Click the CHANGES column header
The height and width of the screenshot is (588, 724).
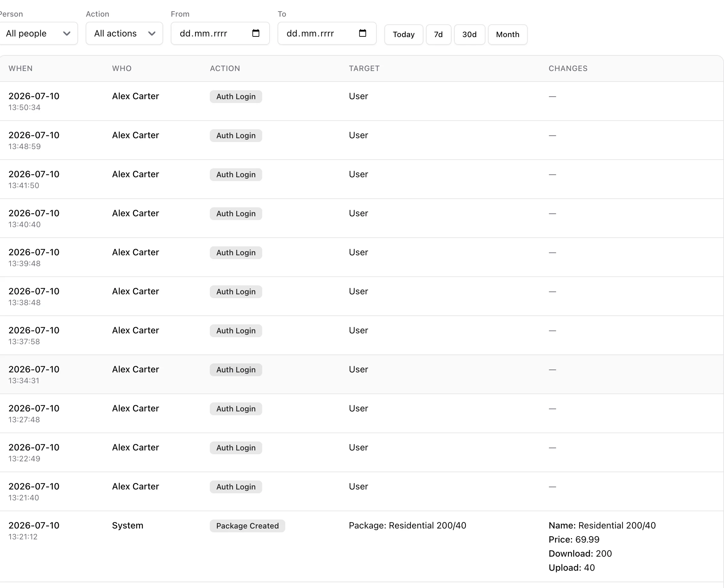(x=568, y=68)
